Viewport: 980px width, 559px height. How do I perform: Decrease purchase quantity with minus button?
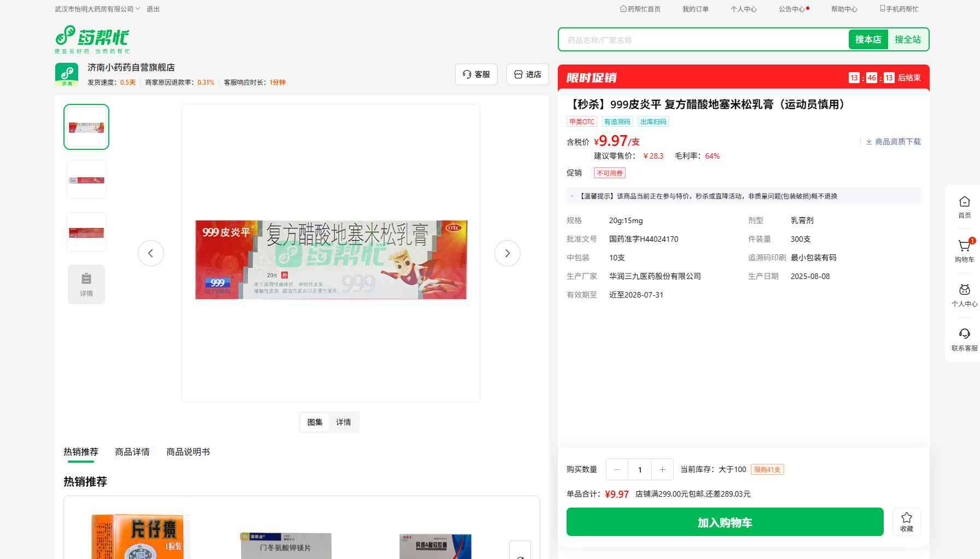point(617,469)
